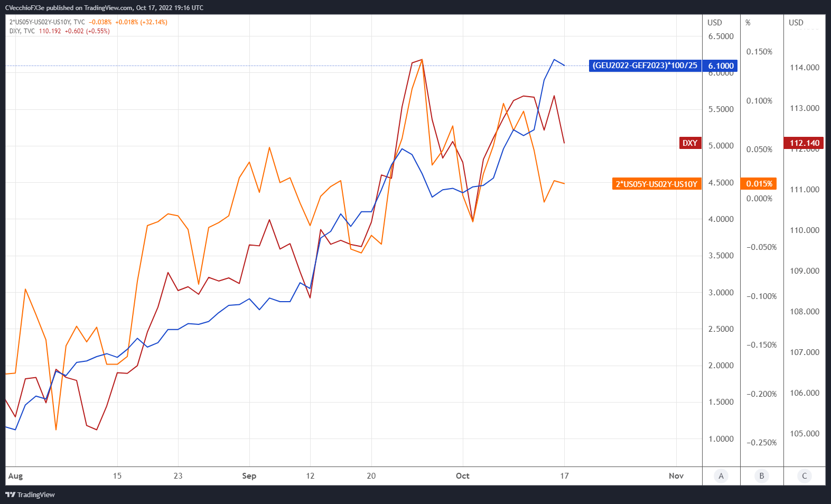Click the +32.14% legend change value

point(154,22)
